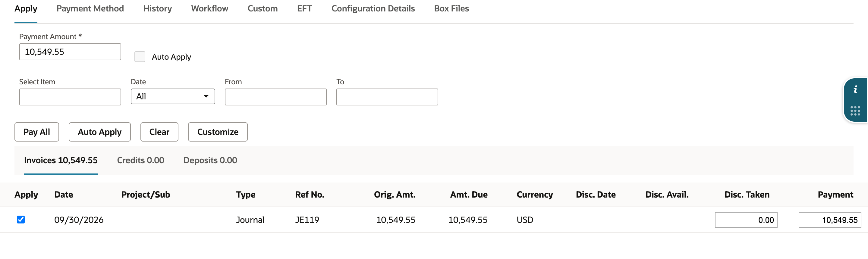Show the Deposits 0.00 sublist

(210, 160)
